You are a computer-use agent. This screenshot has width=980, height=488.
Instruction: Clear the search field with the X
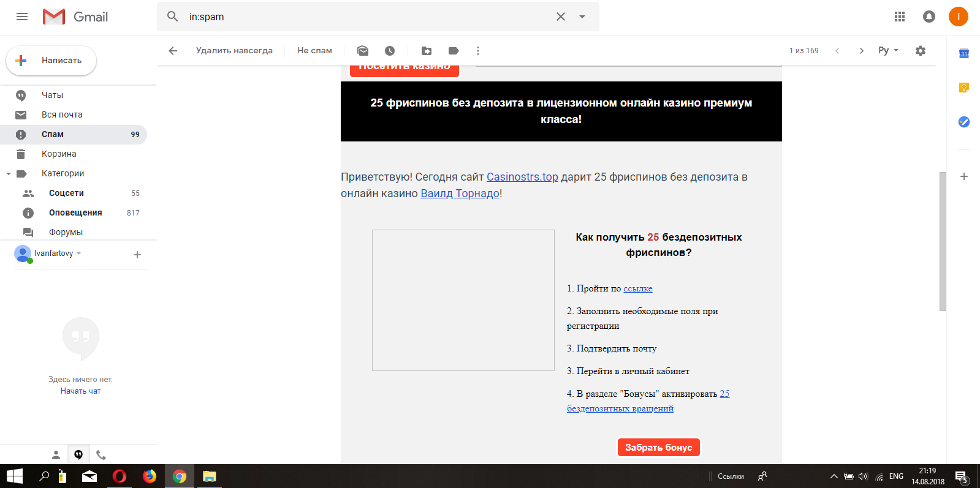click(x=561, y=17)
